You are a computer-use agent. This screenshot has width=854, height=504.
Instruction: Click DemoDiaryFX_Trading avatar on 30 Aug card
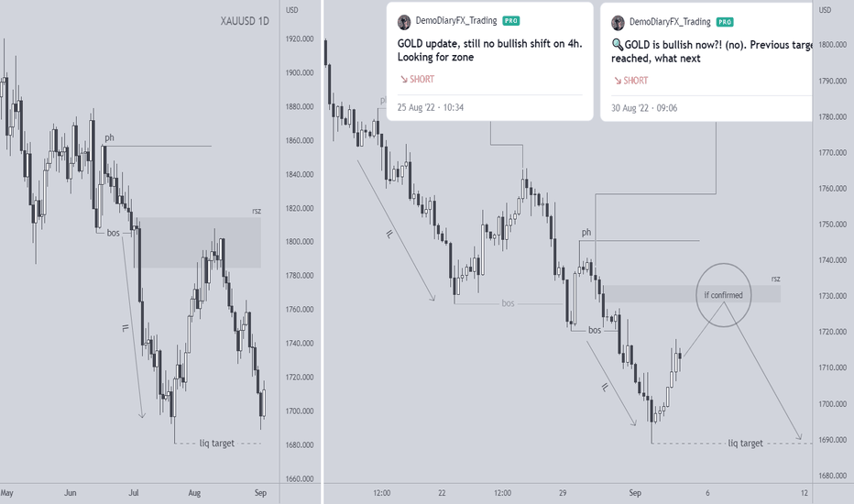pyautogui.click(x=618, y=23)
